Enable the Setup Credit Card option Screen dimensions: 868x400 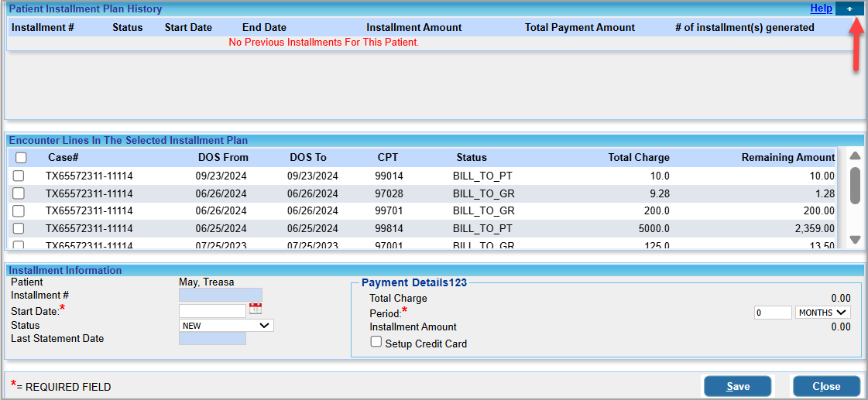pos(376,342)
